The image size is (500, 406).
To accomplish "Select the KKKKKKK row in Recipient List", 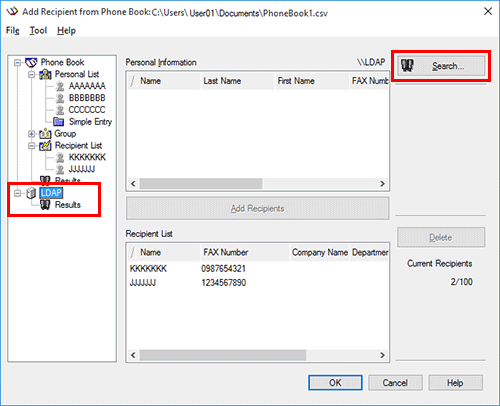I will (x=257, y=269).
